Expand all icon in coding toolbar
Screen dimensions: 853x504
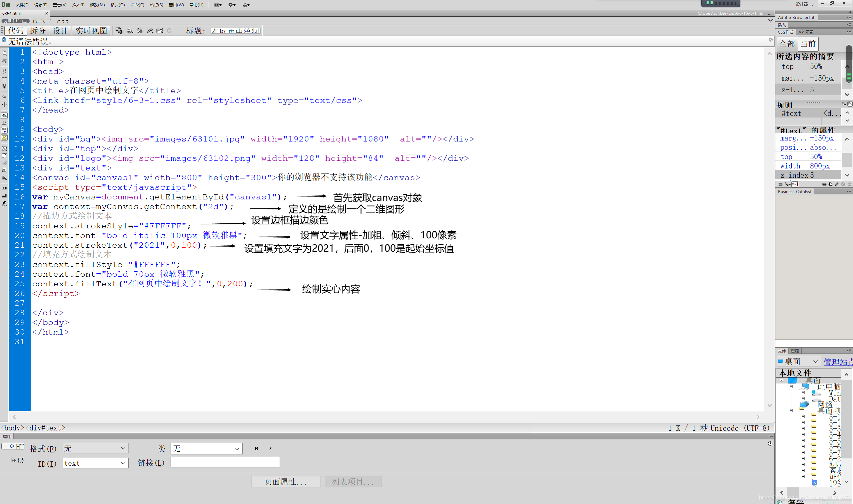[x=4, y=86]
